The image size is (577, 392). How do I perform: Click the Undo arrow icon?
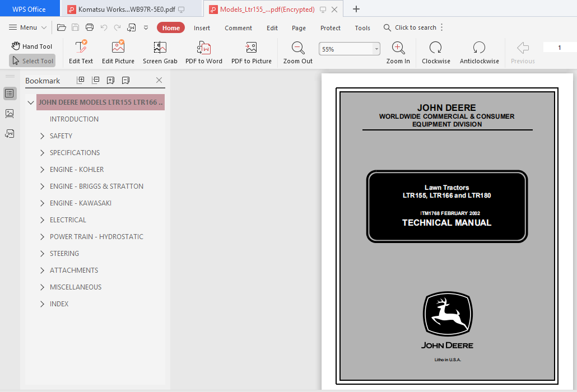point(104,27)
